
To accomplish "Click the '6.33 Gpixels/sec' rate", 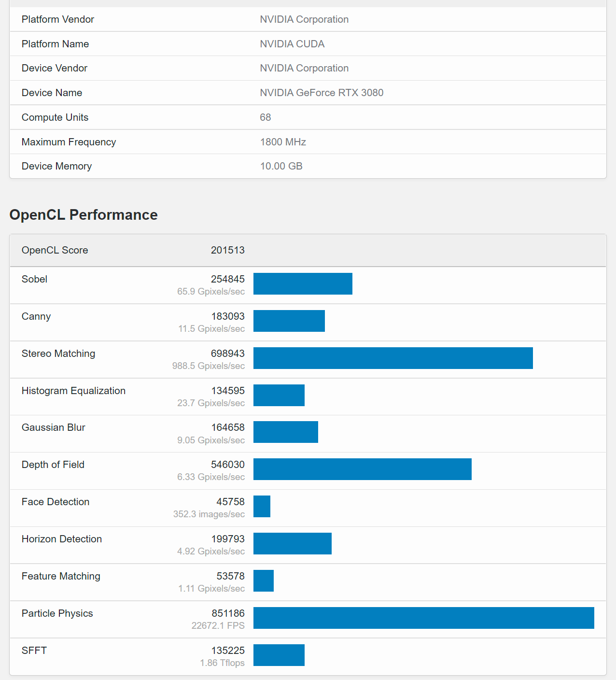I will [x=211, y=477].
